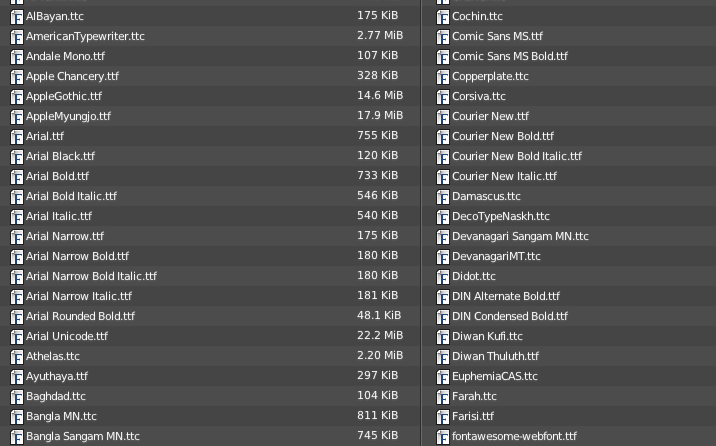Click the font icon beside DecoTypeNaskh.ttc

[x=443, y=217]
